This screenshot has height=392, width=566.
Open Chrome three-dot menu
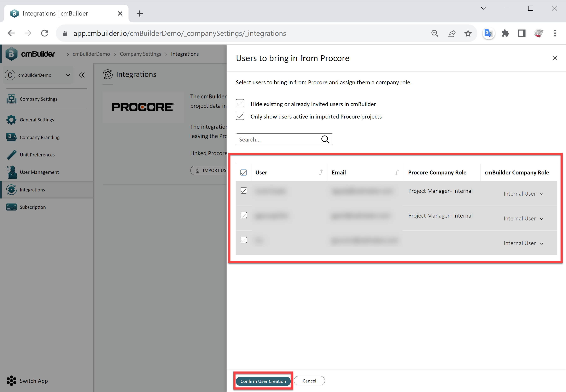[x=555, y=33]
